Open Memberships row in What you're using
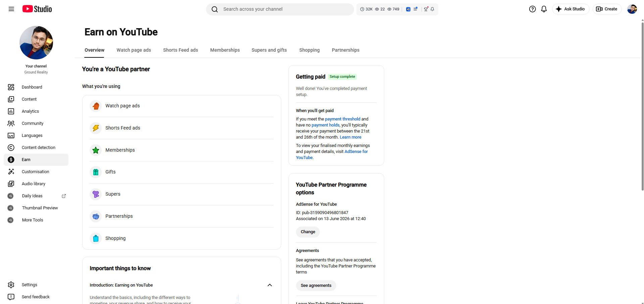Viewport: 644px width, 304px height. (182, 150)
